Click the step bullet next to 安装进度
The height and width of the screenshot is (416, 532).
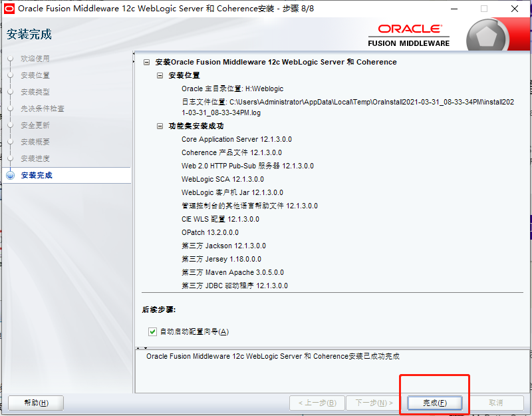pyautogui.click(x=11, y=158)
